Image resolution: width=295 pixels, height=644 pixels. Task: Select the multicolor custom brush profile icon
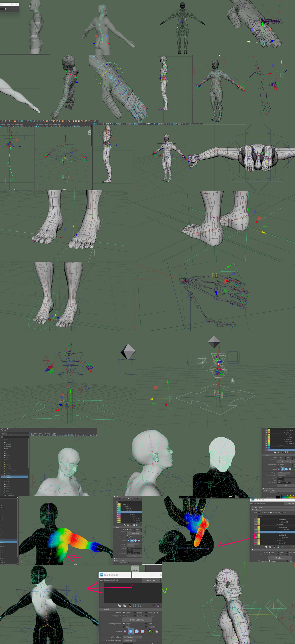tap(150, 632)
